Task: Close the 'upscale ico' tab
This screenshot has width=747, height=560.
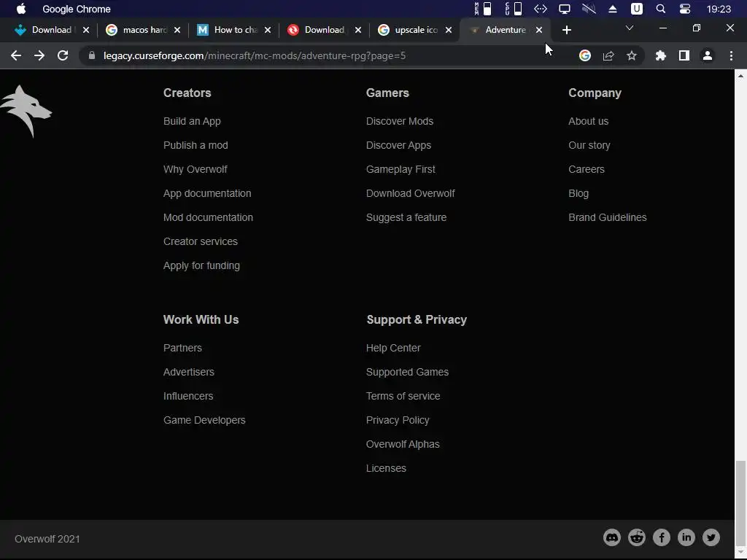Action: click(449, 30)
